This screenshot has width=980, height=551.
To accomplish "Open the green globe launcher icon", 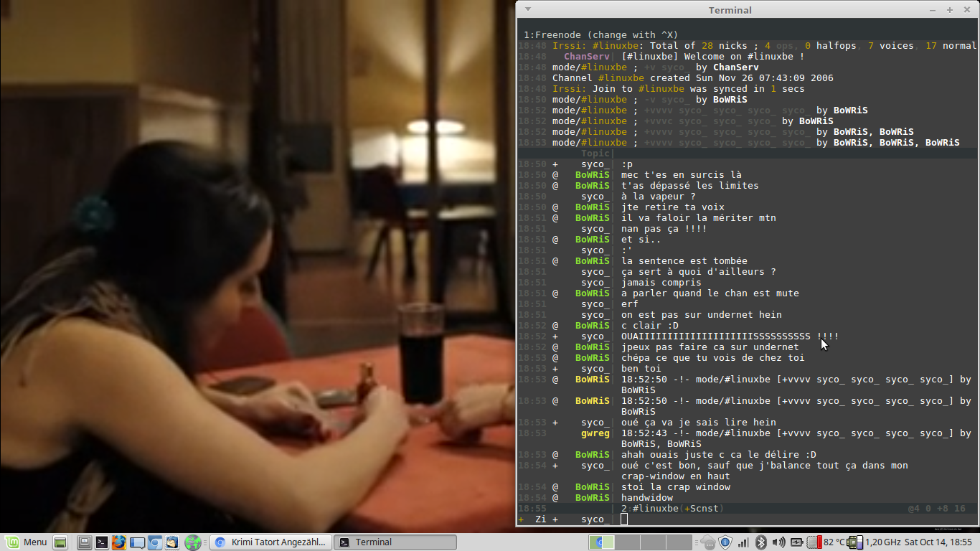I will pyautogui.click(x=192, y=542).
